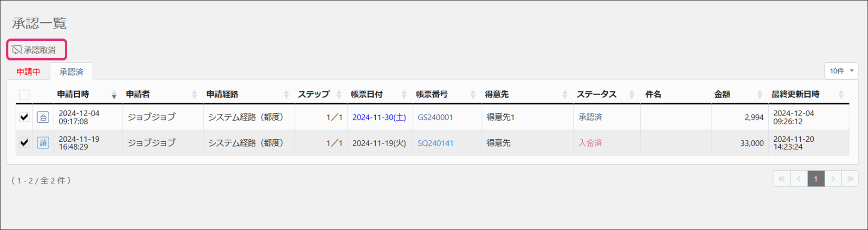
Task: Click the 承認取消 cancel approval icon
Action: [x=17, y=50]
